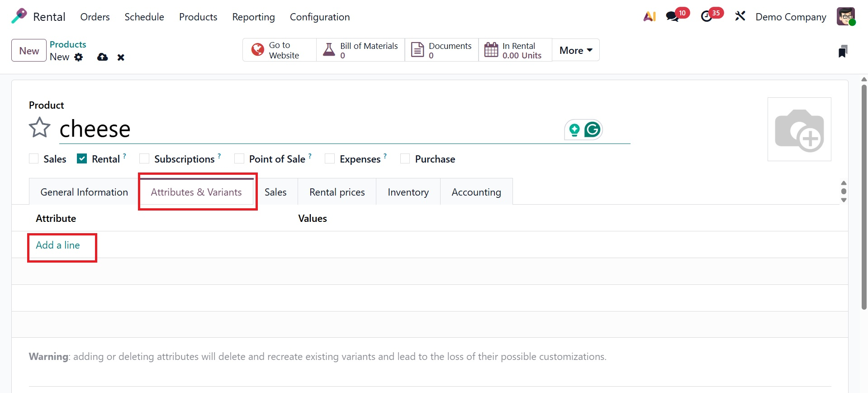The image size is (868, 393).
Task: Open the Reporting menu
Action: tap(253, 17)
